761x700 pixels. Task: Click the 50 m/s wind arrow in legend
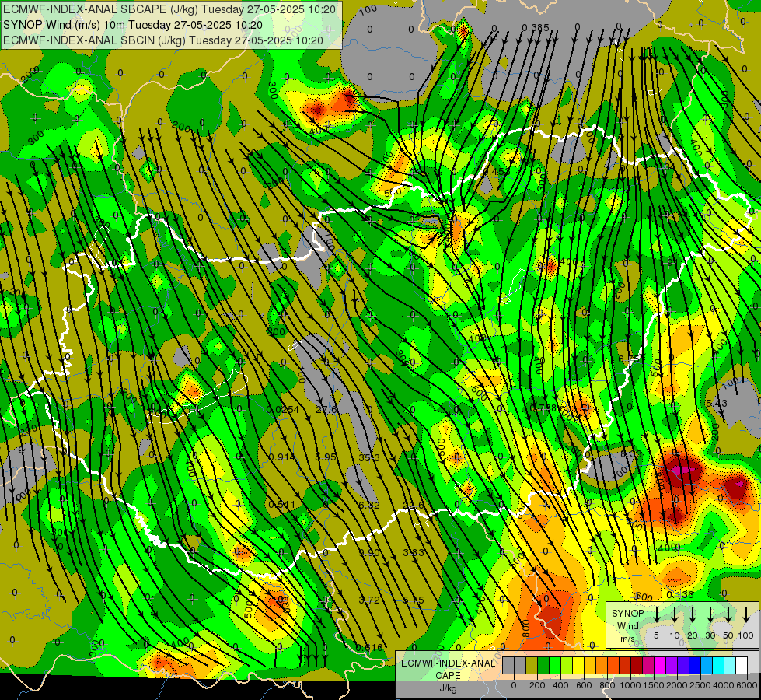(728, 615)
